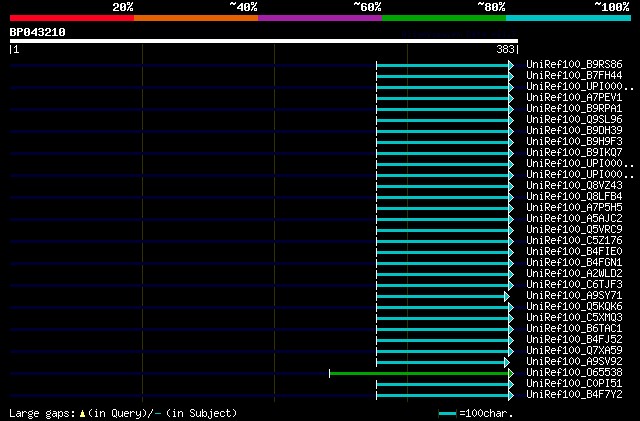Click the UniRef100_B4FIE0 subject name
640x421 pixels.
tap(574, 252)
